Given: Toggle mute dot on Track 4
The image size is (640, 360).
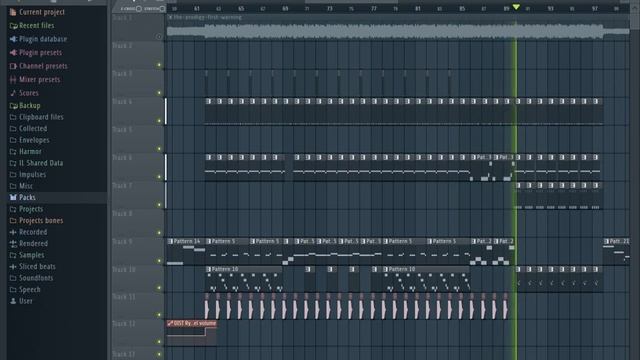Looking at the screenshot, I should tap(159, 121).
